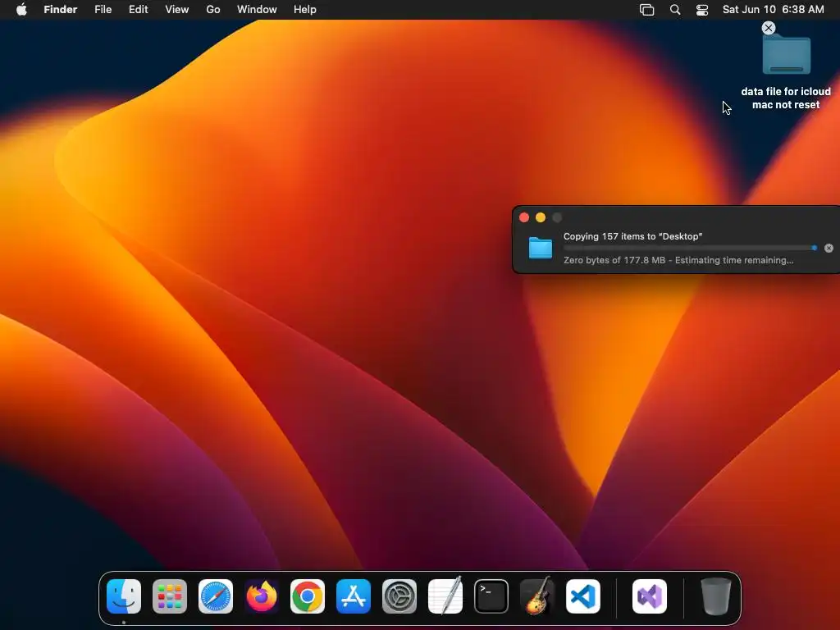Open the Go menu
This screenshot has width=840, height=630.
click(x=213, y=10)
